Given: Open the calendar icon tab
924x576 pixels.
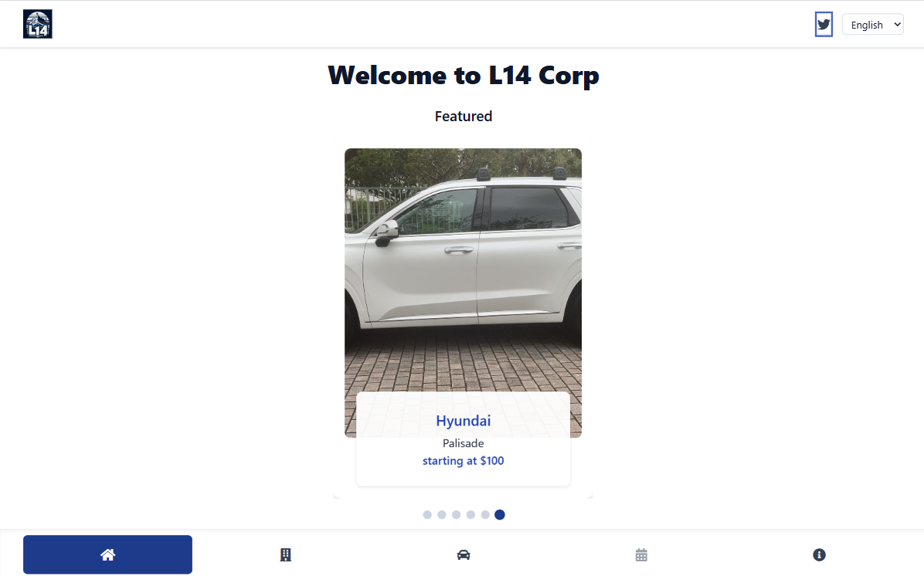Looking at the screenshot, I should (641, 554).
